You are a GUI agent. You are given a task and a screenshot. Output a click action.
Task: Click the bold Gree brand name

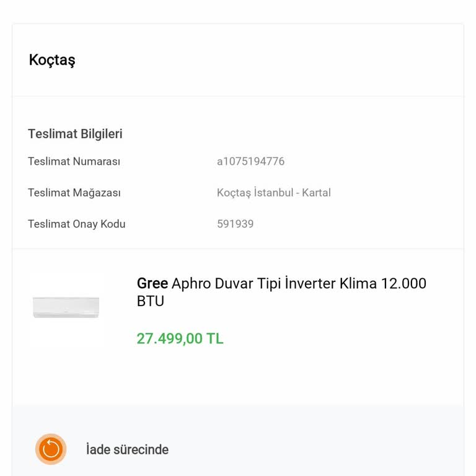(x=152, y=284)
